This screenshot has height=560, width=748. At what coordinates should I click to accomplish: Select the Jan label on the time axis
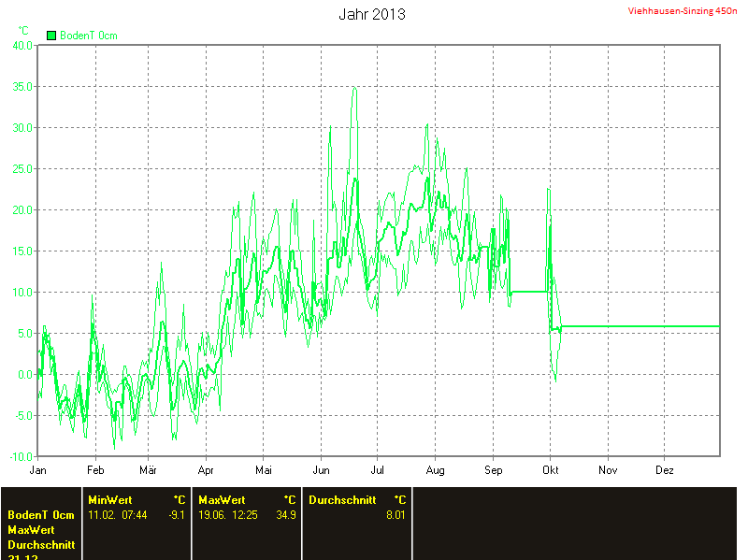(x=37, y=469)
